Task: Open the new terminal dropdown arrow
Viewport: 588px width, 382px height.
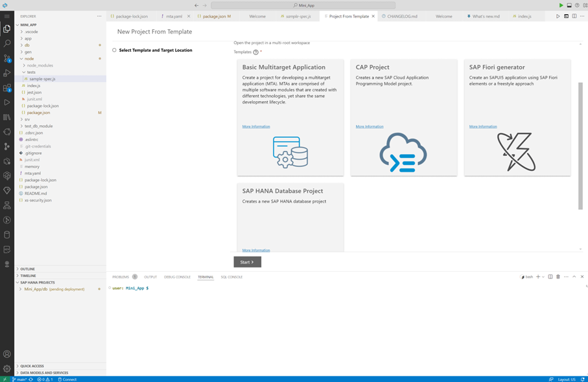Action: coord(543,276)
